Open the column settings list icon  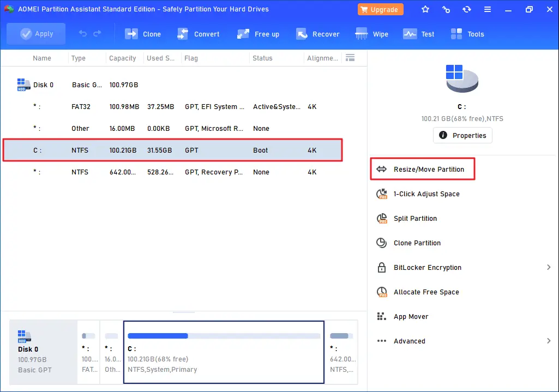[x=350, y=58]
